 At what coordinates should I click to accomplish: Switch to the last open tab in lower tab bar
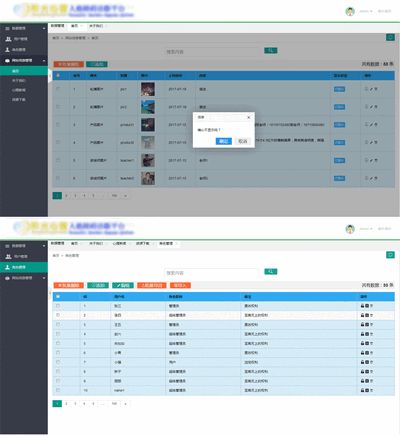point(166,243)
